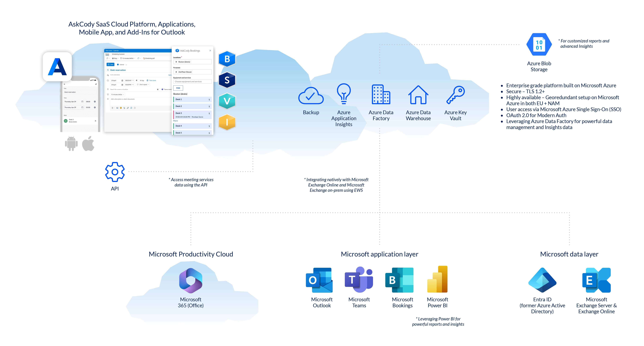The width and height of the screenshot is (644, 346).
Task: Switch to the Scheduling Assistant tab
Action: (118, 54)
